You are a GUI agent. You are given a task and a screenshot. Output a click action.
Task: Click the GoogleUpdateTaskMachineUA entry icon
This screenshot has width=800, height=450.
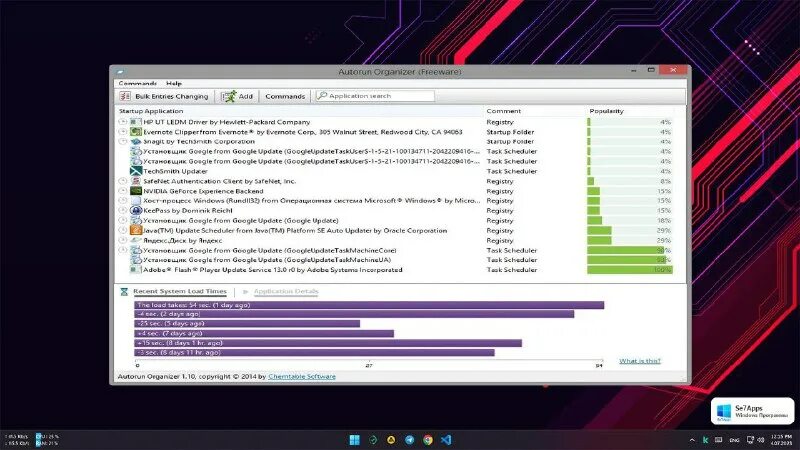pyautogui.click(x=135, y=260)
